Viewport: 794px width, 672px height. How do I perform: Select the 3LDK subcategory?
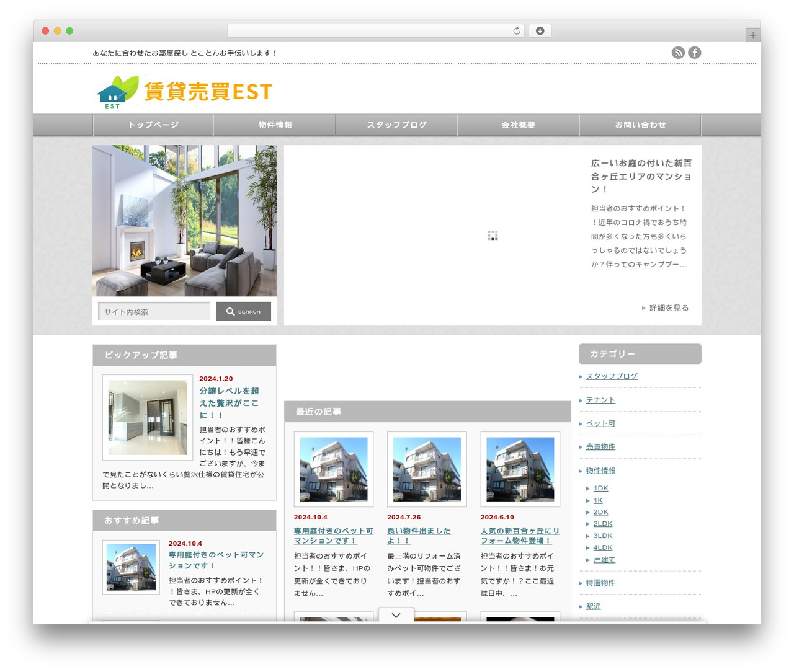tap(603, 536)
